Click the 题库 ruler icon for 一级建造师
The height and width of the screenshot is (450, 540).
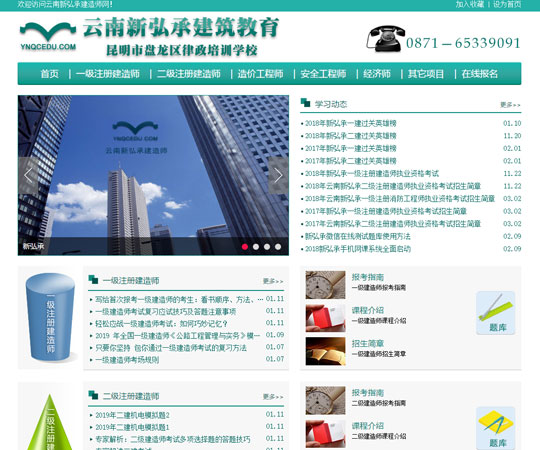pyautogui.click(x=496, y=313)
